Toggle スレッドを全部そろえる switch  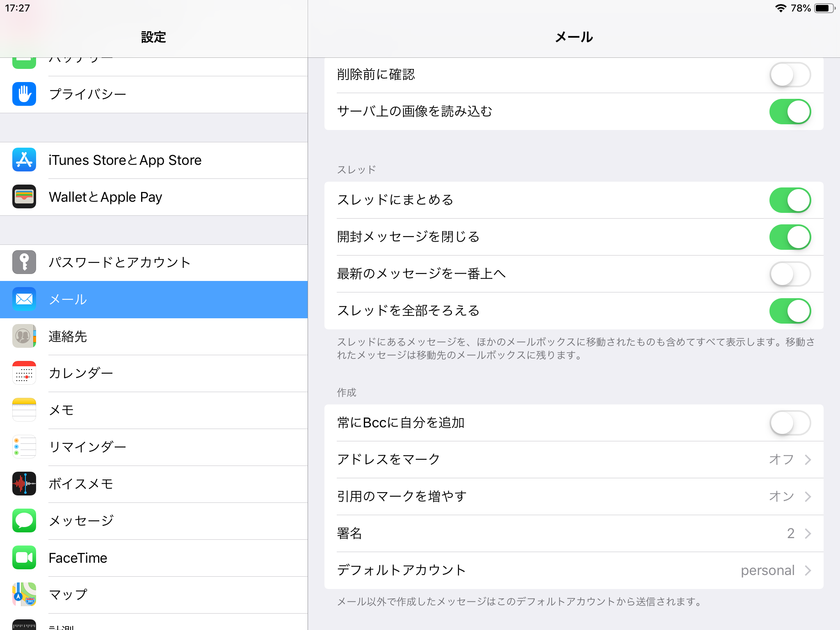coord(790,311)
